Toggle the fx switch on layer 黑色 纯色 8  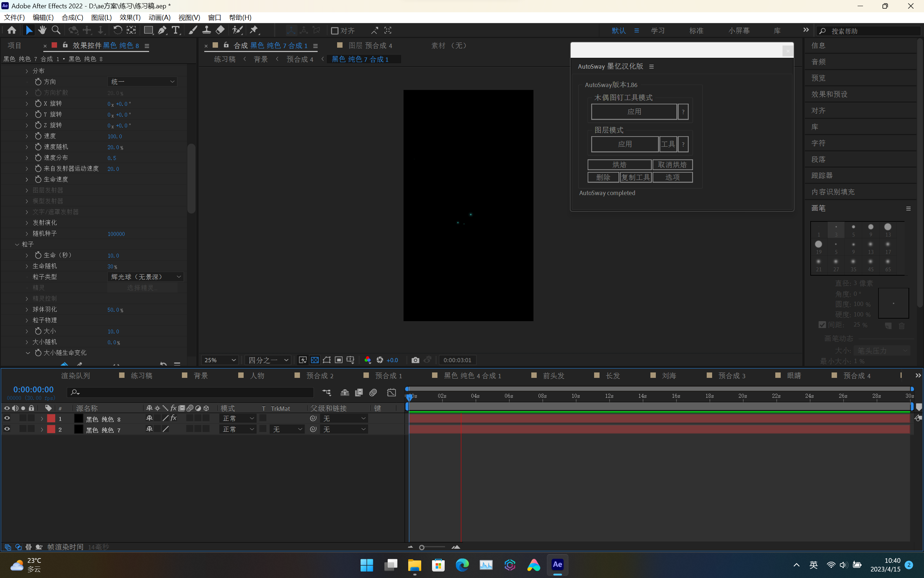point(173,418)
